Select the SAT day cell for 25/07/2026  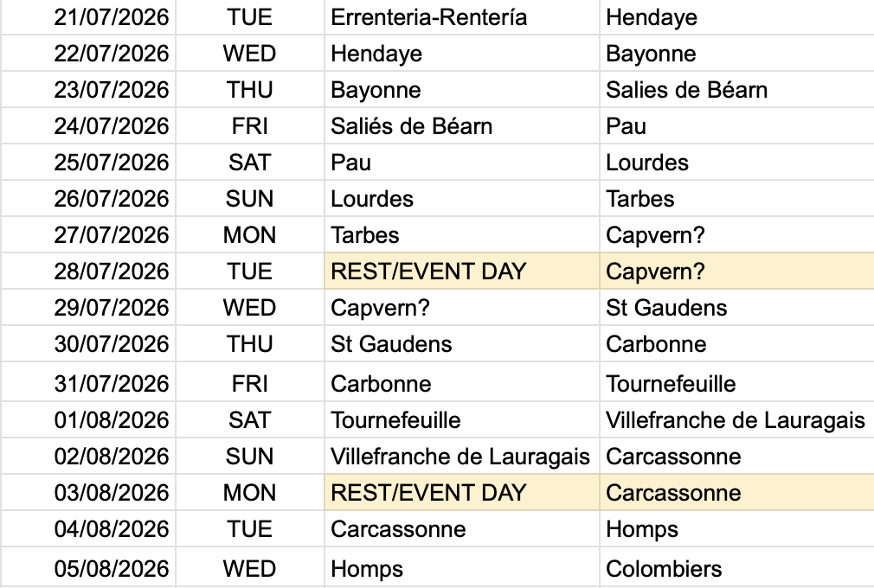pos(250,162)
